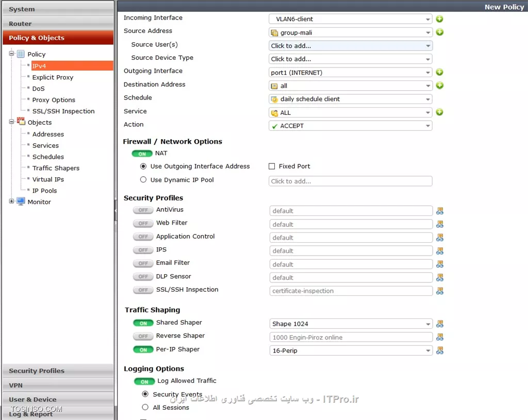The image size is (528, 420).
Task: Open Action ACCEPT dropdown
Action: pyautogui.click(x=351, y=126)
